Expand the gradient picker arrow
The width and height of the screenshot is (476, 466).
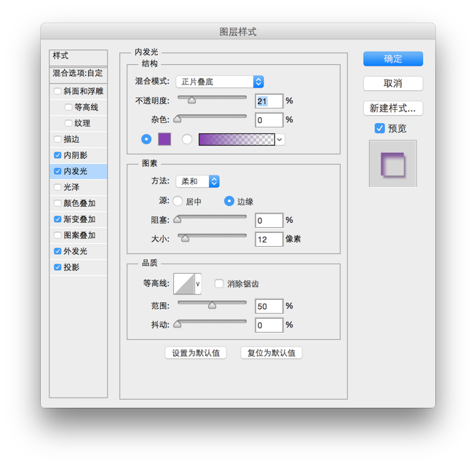click(x=279, y=140)
